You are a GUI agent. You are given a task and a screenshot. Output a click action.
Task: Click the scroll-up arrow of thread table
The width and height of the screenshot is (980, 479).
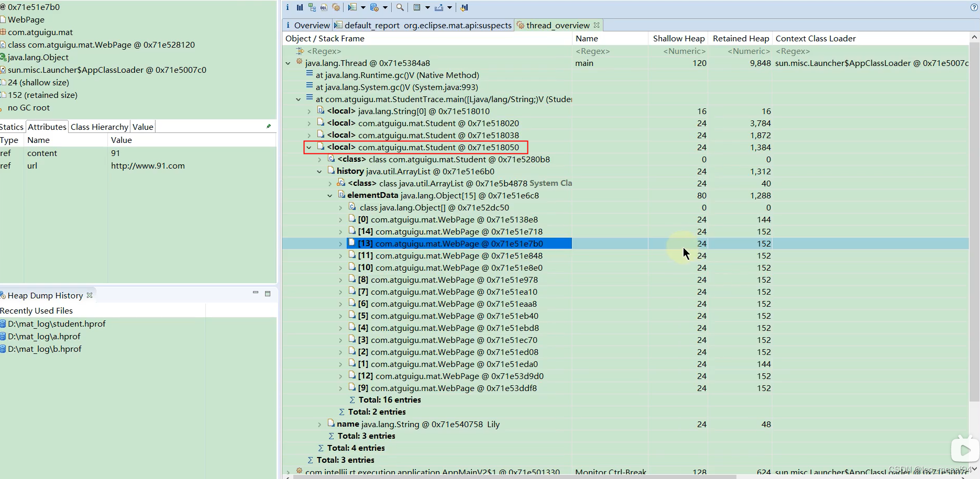point(974,37)
